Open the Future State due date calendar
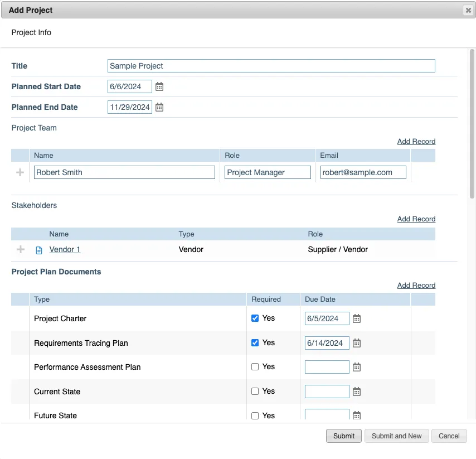 coord(356,415)
